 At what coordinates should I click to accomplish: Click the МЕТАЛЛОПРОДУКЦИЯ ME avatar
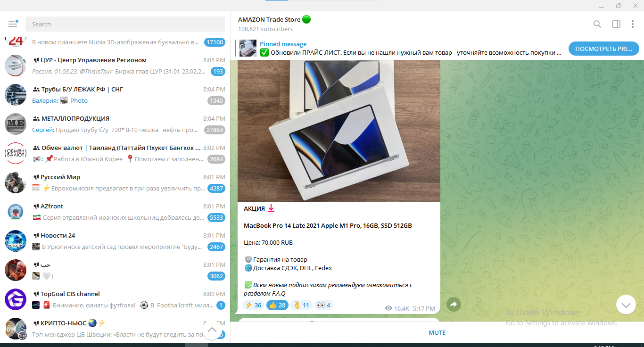[16, 124]
